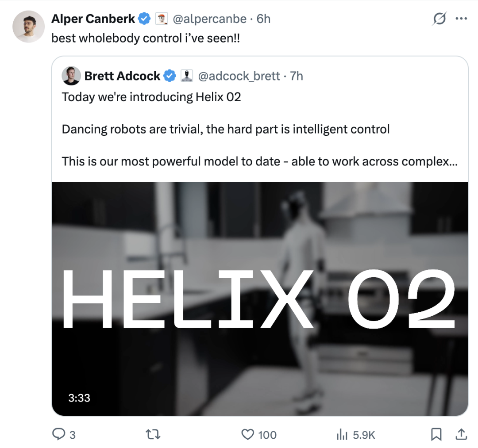Open the three-dot more options menu
Image resolution: width=478 pixels, height=448 pixels.
[461, 19]
